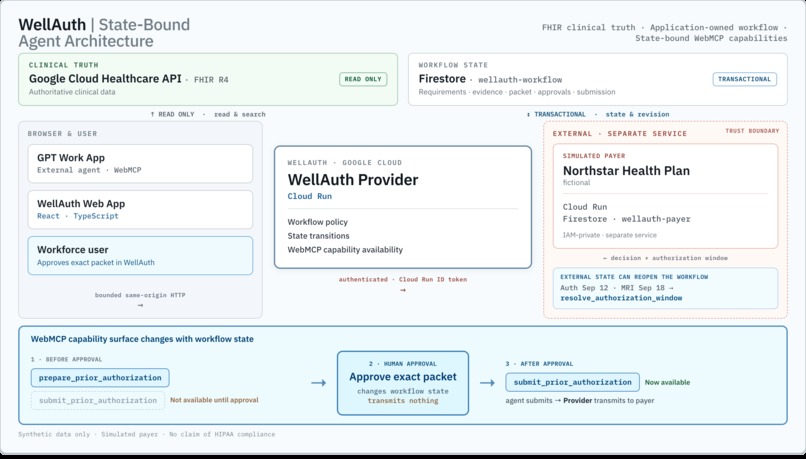Select the GPT Work App card
Screen dimensions: 806x459
point(140,163)
